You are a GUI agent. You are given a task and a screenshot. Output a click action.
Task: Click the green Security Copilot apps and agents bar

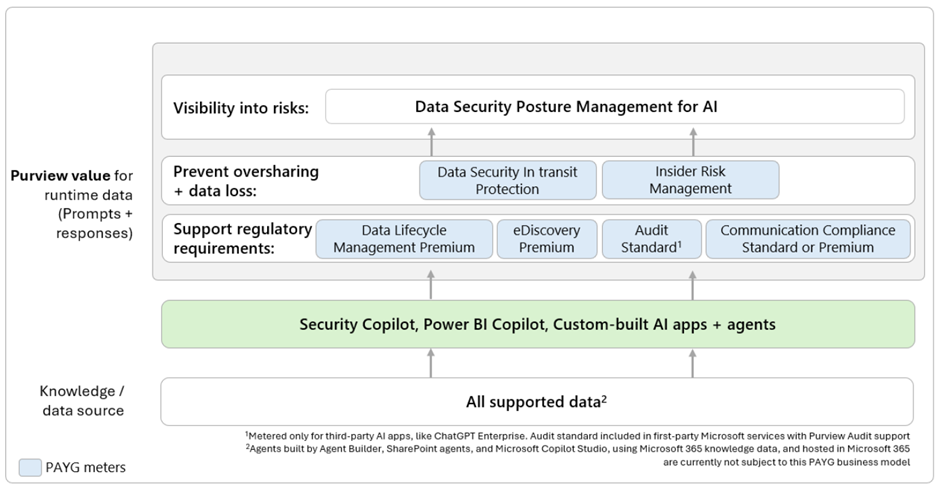click(x=538, y=324)
